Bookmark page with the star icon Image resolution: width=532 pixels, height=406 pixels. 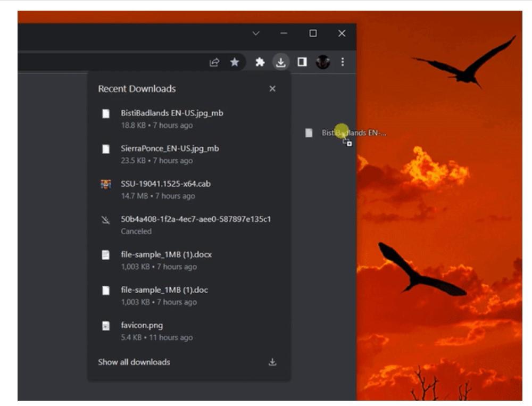pos(235,62)
